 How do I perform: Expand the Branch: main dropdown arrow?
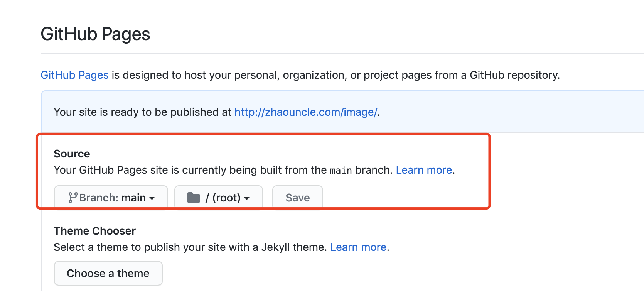click(x=152, y=198)
